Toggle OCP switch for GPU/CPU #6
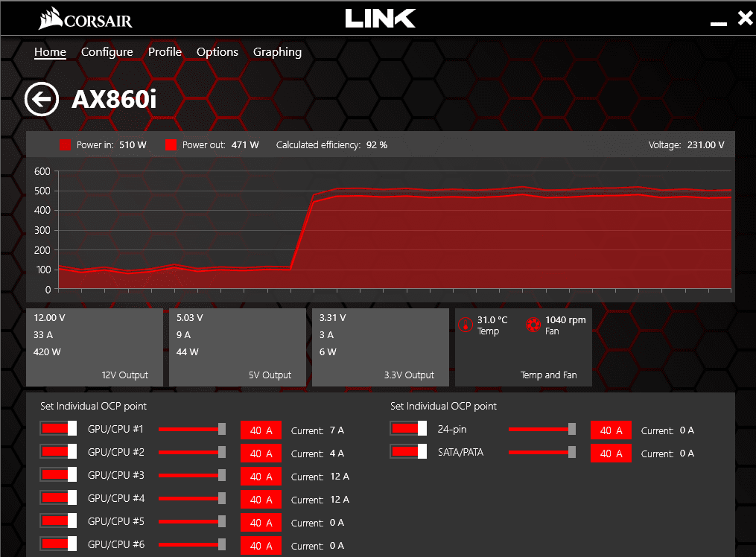This screenshot has height=557, width=756. pyautogui.click(x=58, y=544)
